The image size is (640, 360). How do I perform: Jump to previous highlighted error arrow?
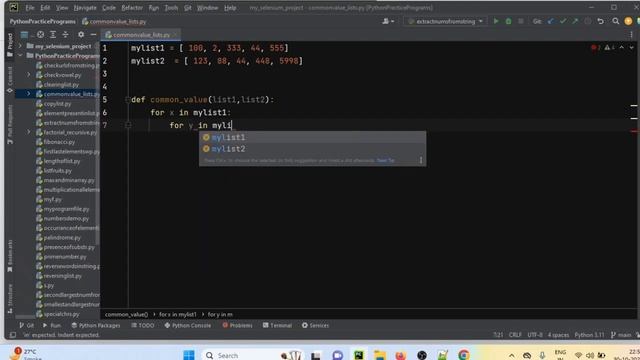[x=622, y=48]
